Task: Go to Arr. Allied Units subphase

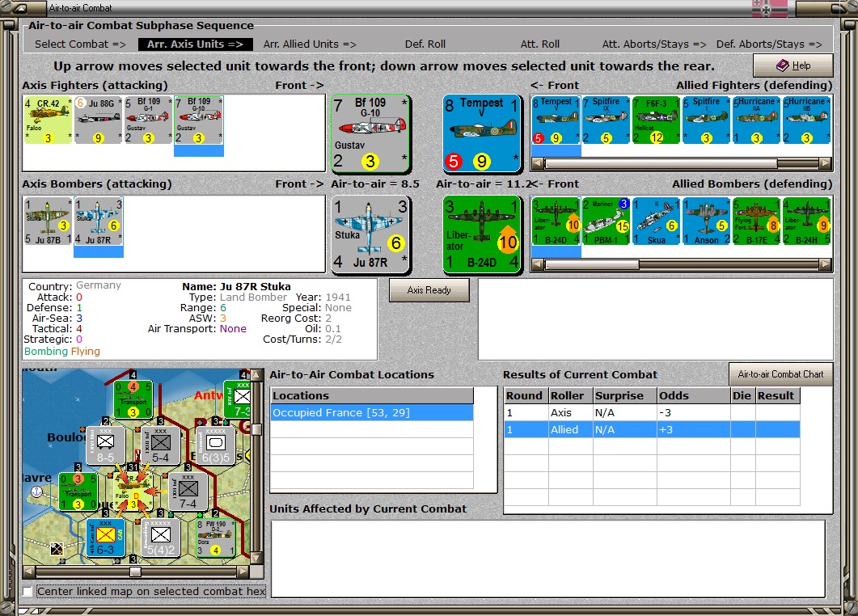Action: pyautogui.click(x=310, y=44)
